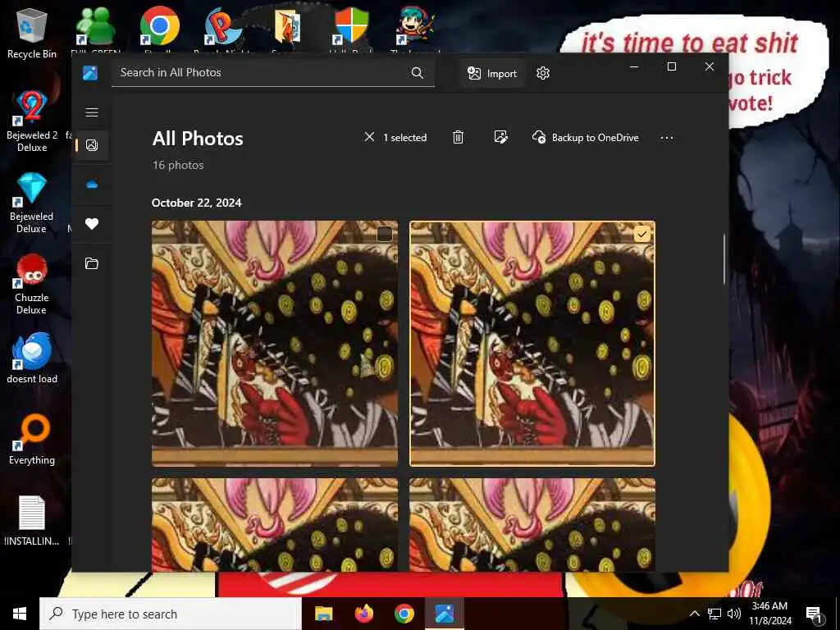840x630 pixels.
Task: Open the Windows Start menu
Action: pos(20,614)
